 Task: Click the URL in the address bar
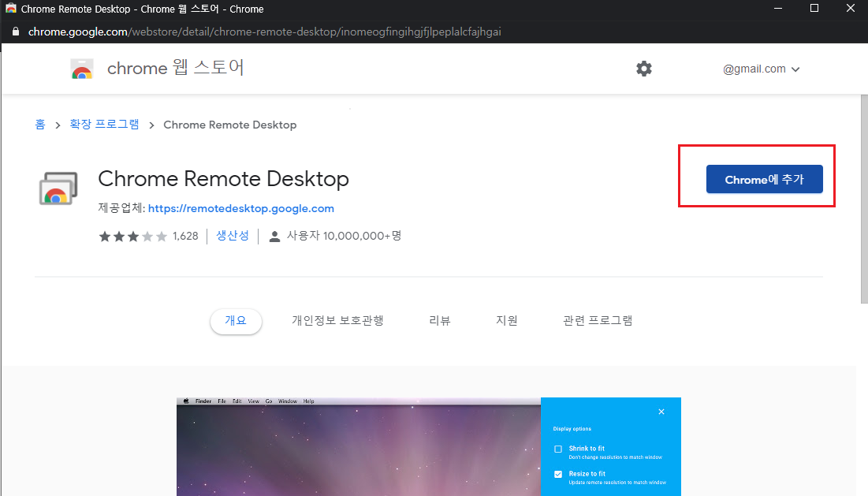click(265, 32)
